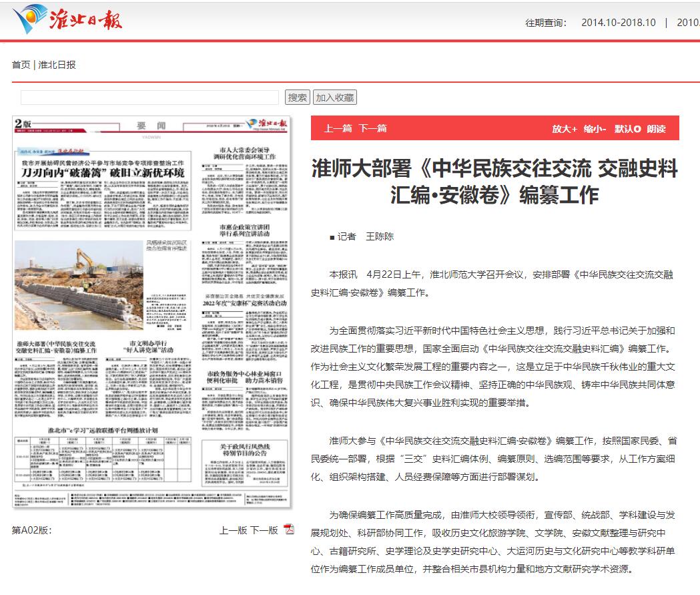Enlarge text with 放大+
This screenshot has width=700, height=595.
click(x=565, y=129)
